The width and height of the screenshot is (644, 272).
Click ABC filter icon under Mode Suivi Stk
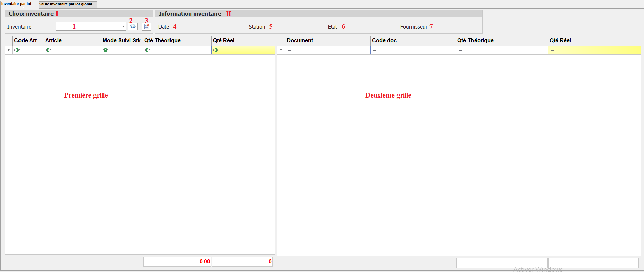(x=105, y=50)
